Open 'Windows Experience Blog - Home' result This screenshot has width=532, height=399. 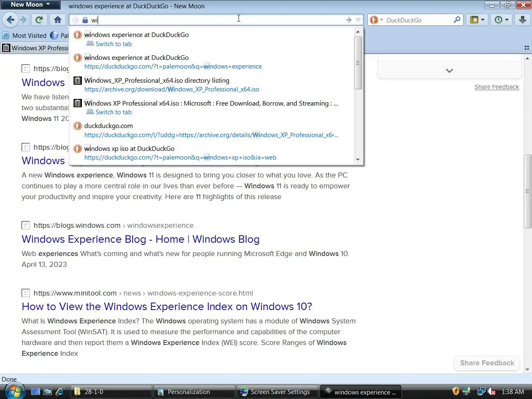point(140,239)
